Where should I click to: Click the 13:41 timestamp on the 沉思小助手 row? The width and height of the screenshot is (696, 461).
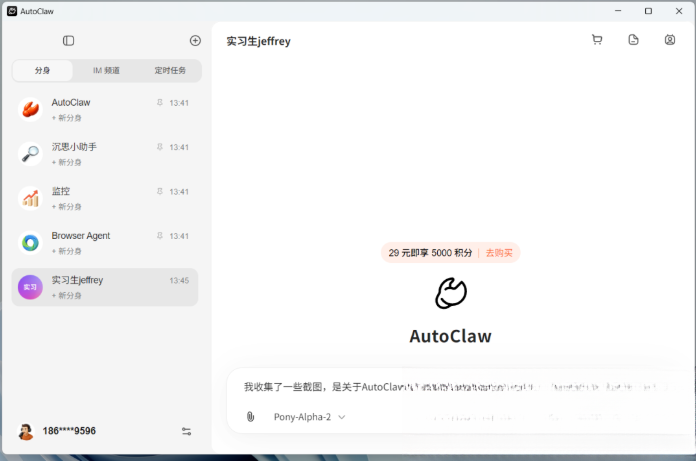(179, 147)
